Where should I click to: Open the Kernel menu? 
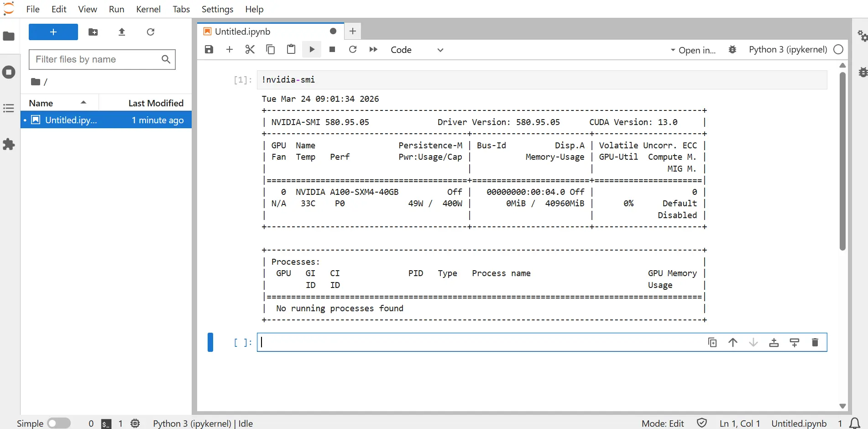148,9
